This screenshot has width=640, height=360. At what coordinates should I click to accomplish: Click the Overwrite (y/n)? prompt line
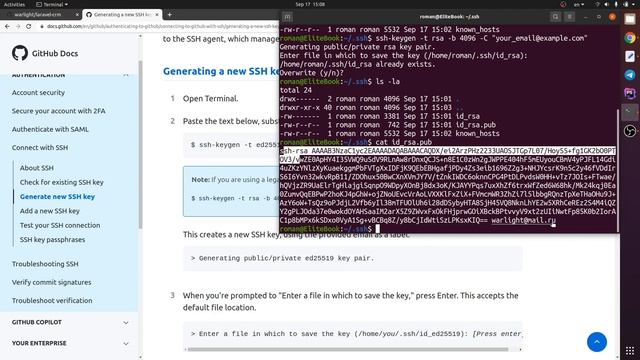(x=312, y=73)
